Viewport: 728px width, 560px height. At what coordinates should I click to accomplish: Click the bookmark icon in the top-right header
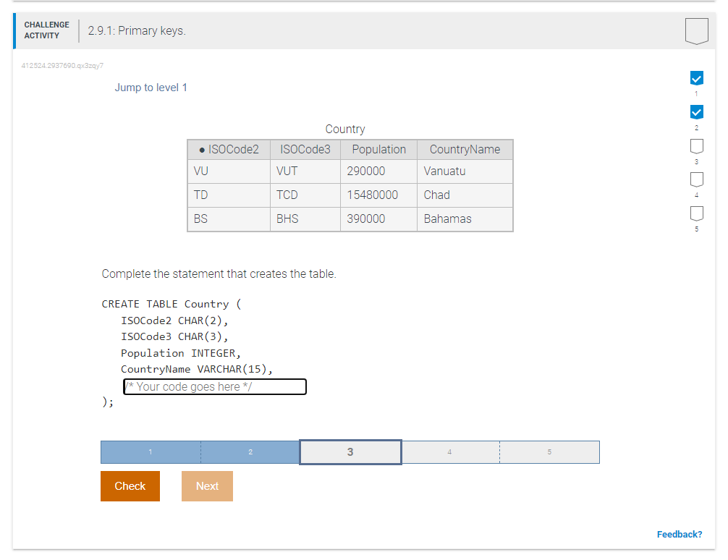[x=696, y=30]
